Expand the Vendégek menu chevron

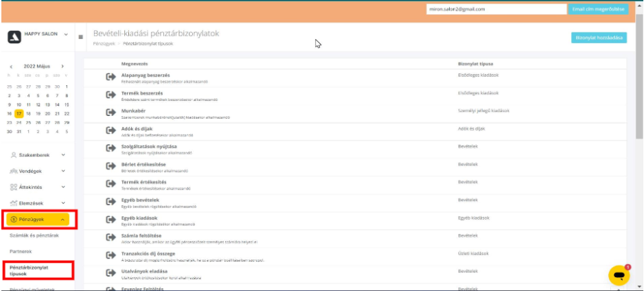pyautogui.click(x=63, y=171)
